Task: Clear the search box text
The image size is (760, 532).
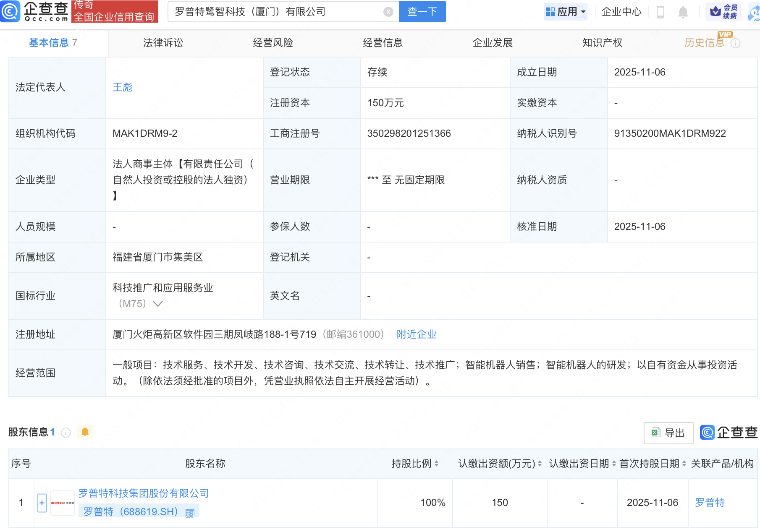Action: coord(388,12)
